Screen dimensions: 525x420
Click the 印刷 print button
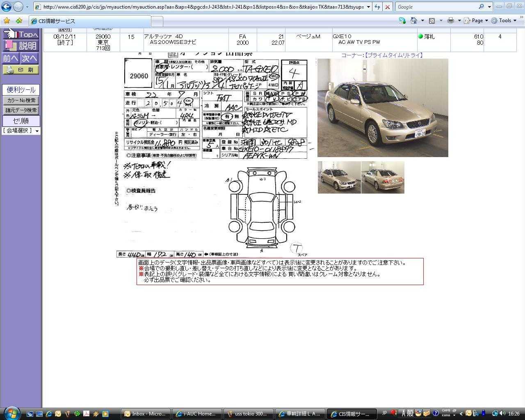pos(21,70)
